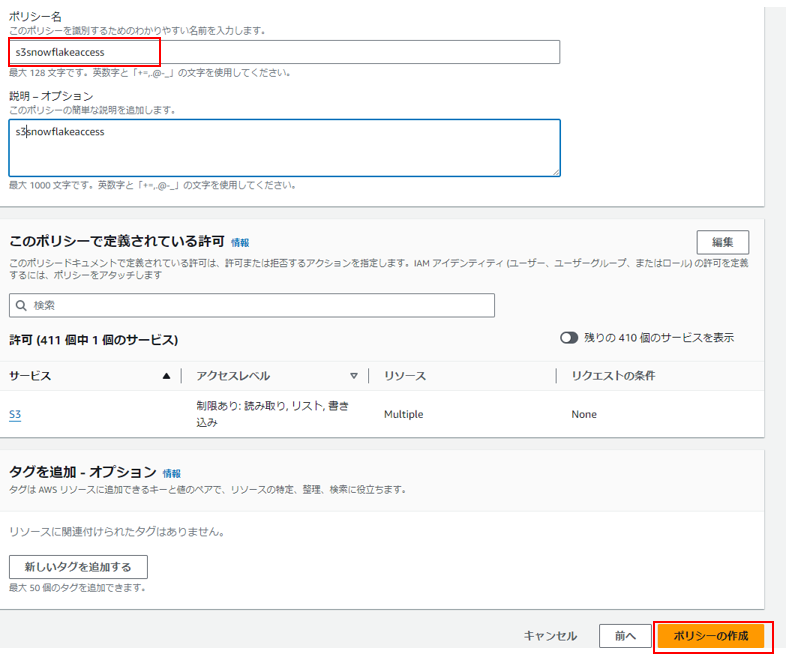
Task: Click the アクセスレベル column header
Action: pyautogui.click(x=233, y=376)
